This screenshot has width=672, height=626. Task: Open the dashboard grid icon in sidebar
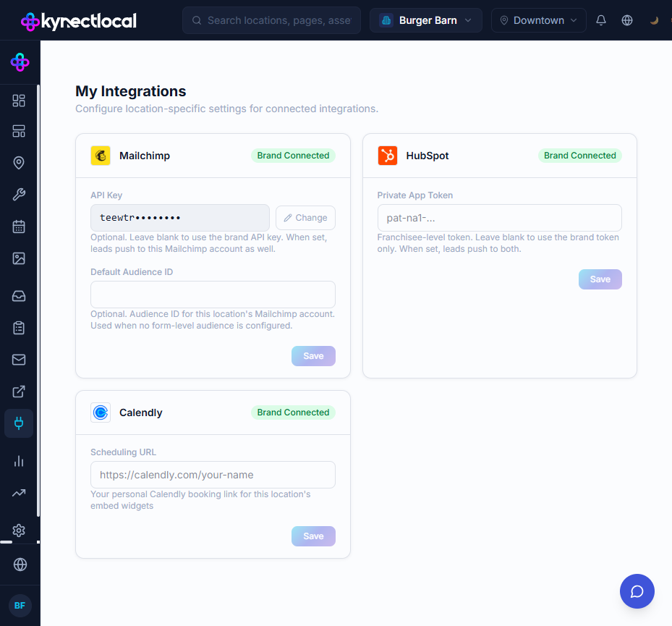(x=19, y=101)
